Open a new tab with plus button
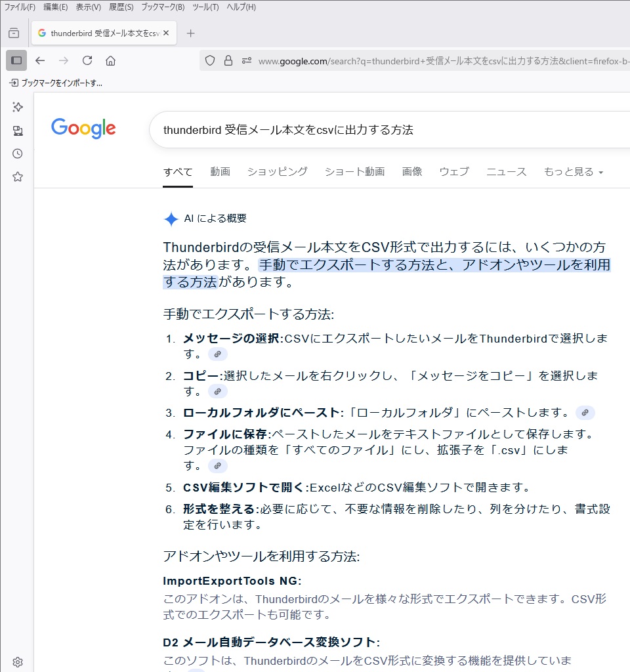This screenshot has width=630, height=672. pyautogui.click(x=191, y=33)
